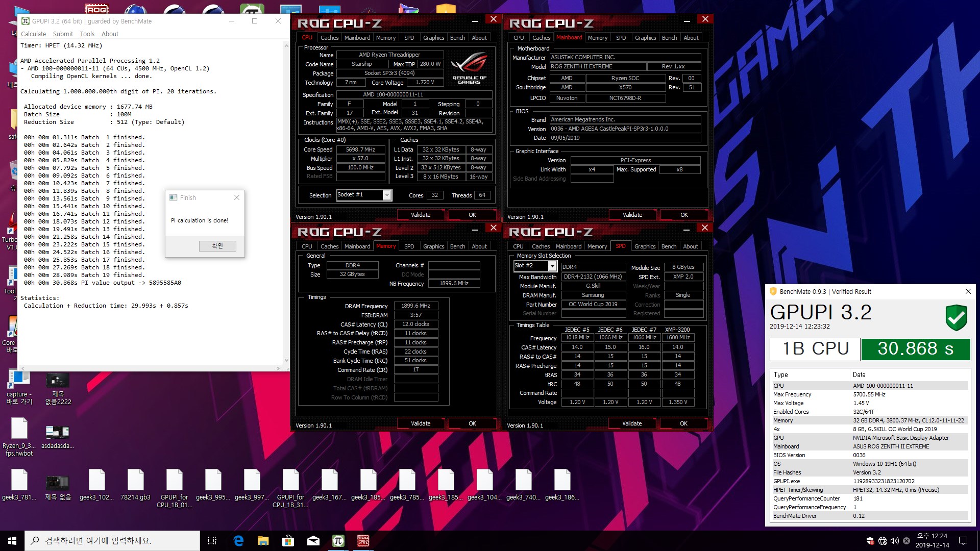The image size is (980, 551).
Task: Switch to About tab in SPD window
Action: click(690, 246)
